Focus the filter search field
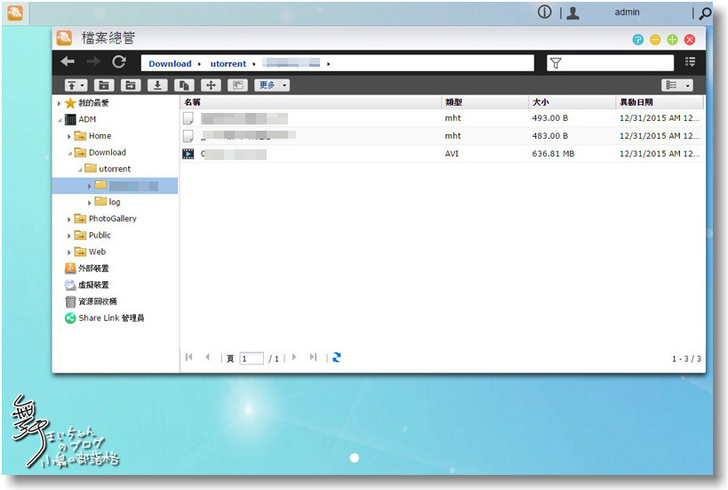The image size is (728, 490). pyautogui.click(x=610, y=63)
